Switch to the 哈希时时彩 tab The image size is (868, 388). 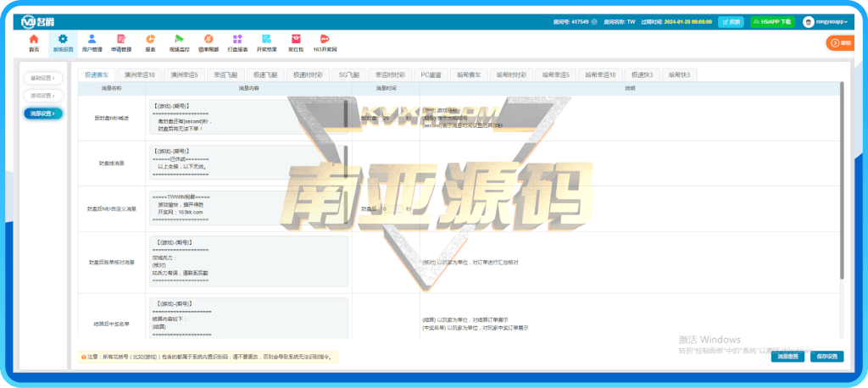coord(511,75)
